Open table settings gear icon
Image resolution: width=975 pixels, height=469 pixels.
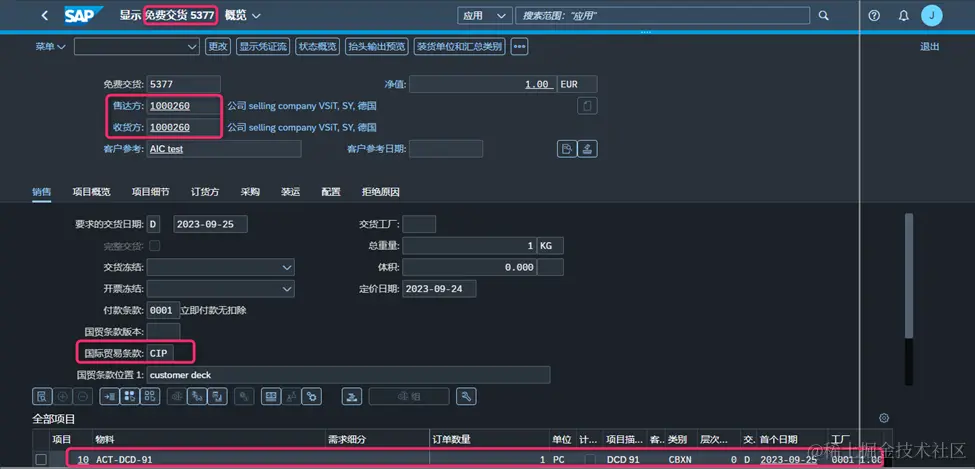point(884,418)
